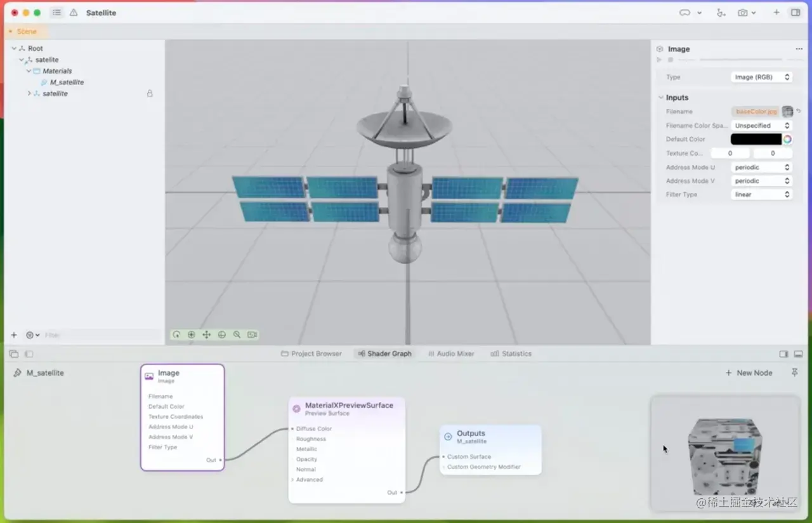Viewport: 812px width, 523px height.
Task: Select the orbit camera control in the viewport
Action: [176, 334]
